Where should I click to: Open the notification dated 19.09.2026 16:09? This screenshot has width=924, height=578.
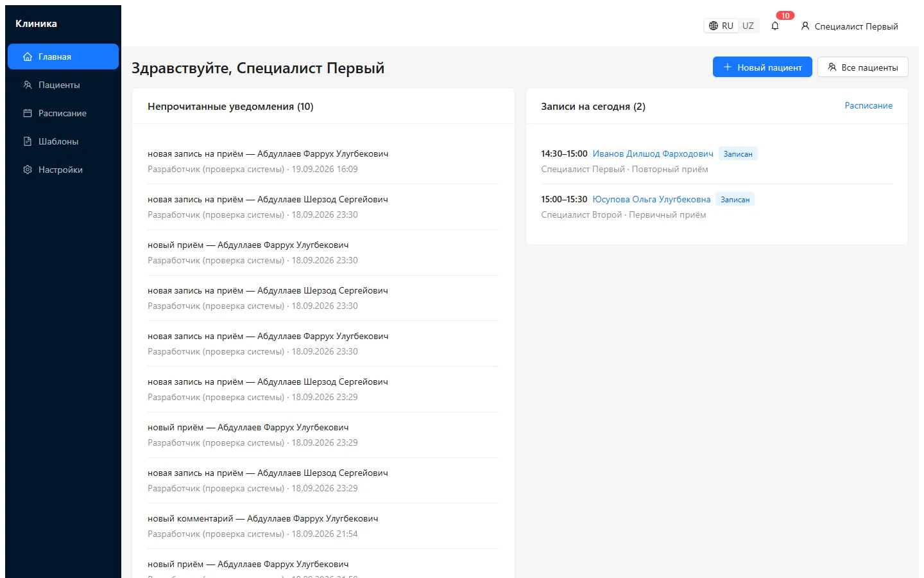click(x=323, y=161)
